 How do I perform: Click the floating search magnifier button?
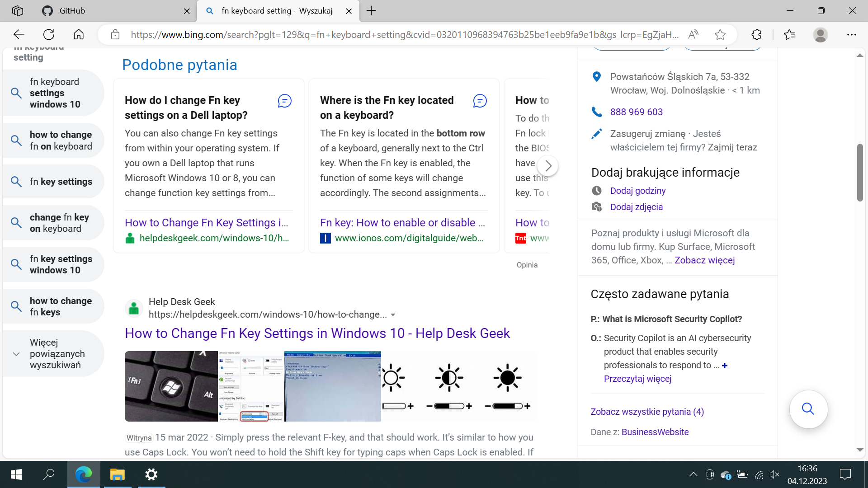coord(808,409)
